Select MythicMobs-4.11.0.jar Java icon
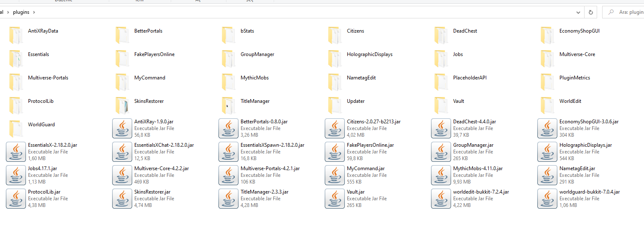Screen dimensions: 644x245 tap(441, 175)
